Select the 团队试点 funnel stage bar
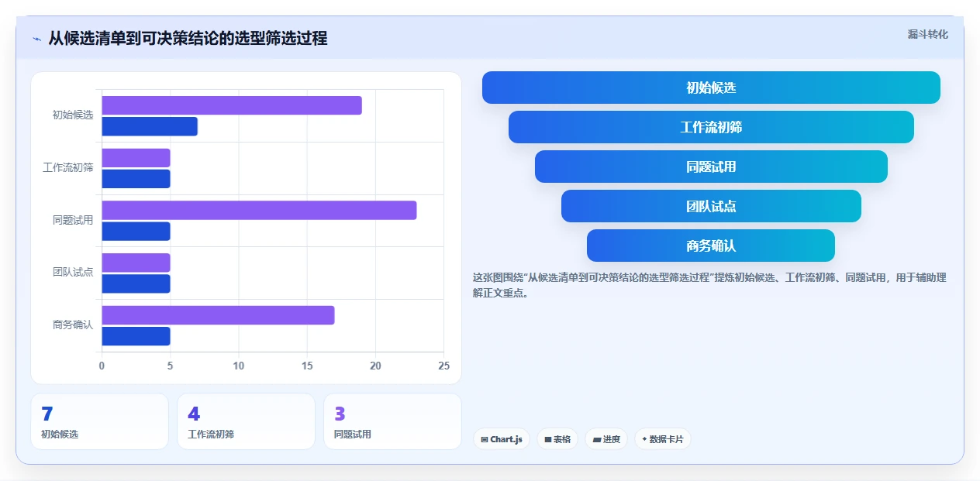The image size is (980, 481). pyautogui.click(x=711, y=206)
